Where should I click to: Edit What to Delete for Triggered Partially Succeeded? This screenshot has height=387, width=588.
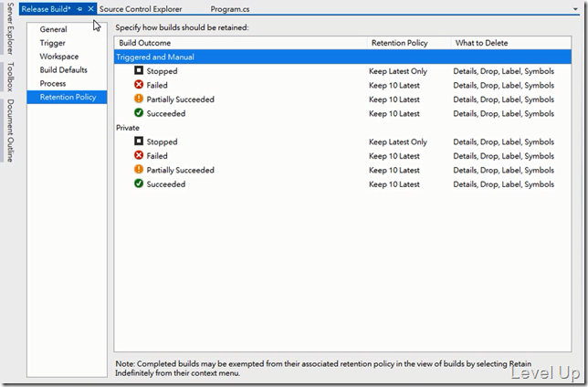(504, 99)
